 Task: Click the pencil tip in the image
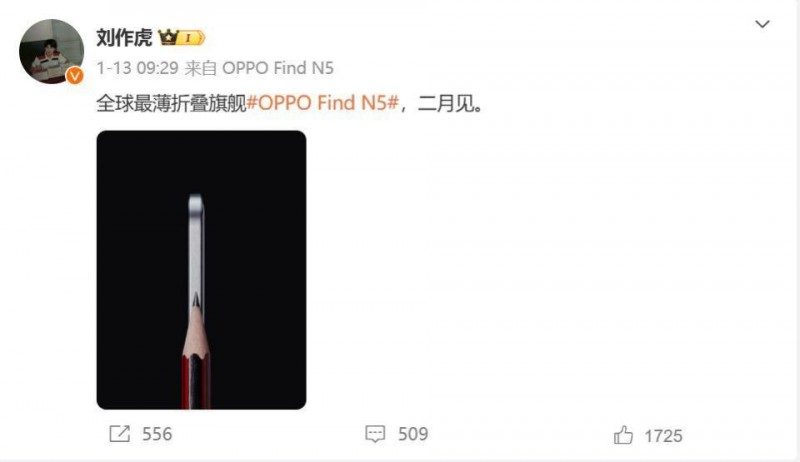click(x=196, y=302)
